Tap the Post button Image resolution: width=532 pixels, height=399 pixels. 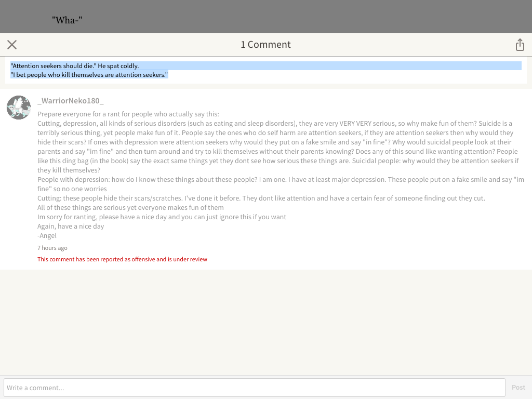click(518, 388)
